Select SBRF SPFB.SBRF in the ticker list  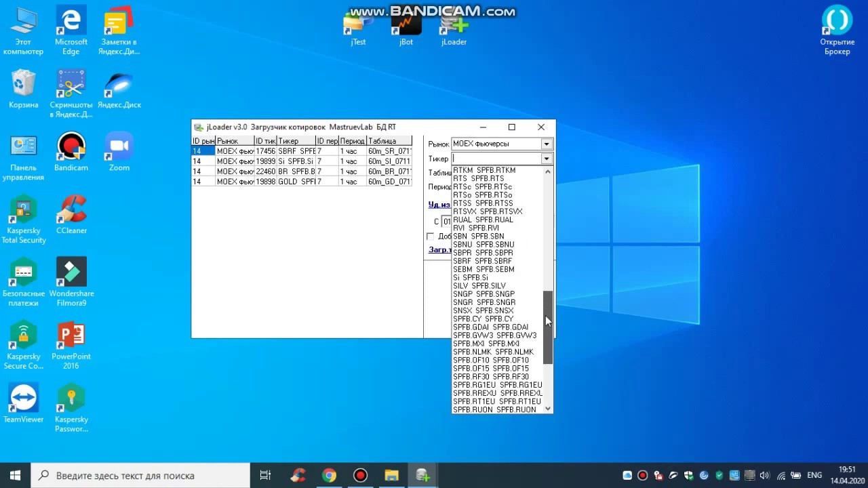tap(482, 261)
